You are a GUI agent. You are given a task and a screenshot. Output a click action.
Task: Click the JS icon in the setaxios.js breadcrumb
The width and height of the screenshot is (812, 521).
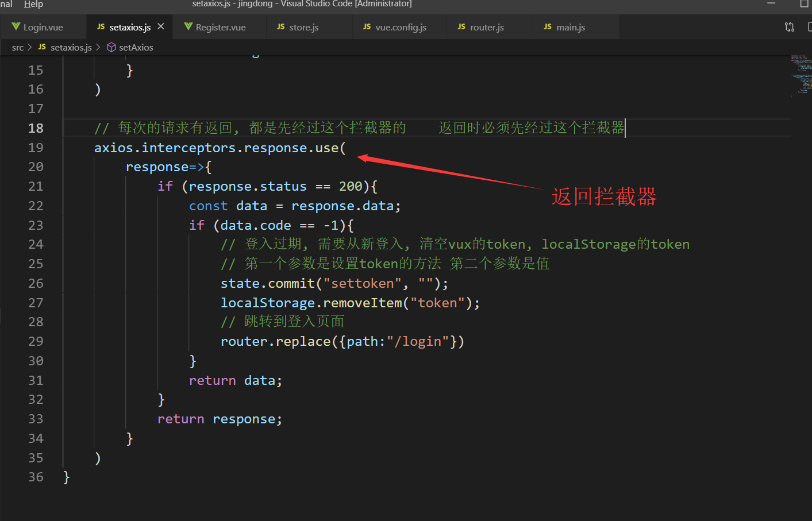coord(42,47)
